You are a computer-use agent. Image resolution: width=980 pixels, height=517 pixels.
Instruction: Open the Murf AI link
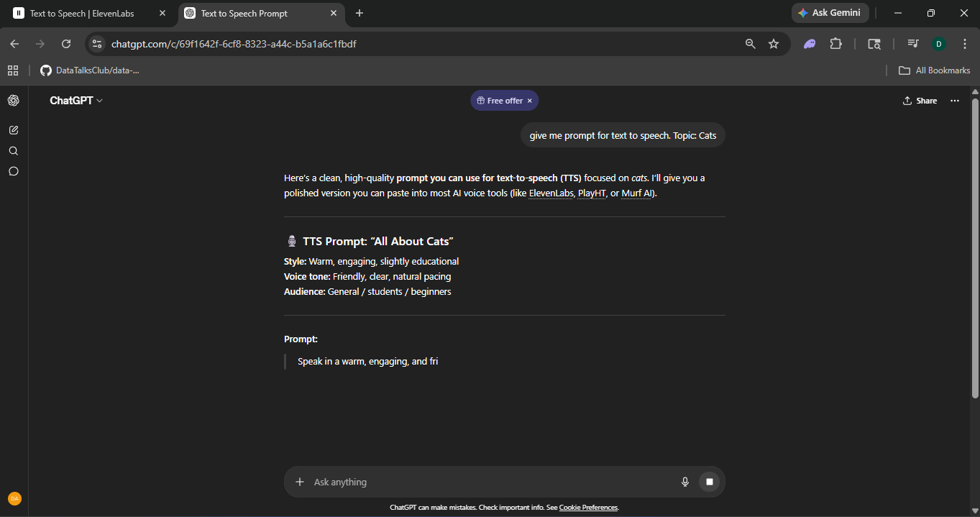[637, 193]
